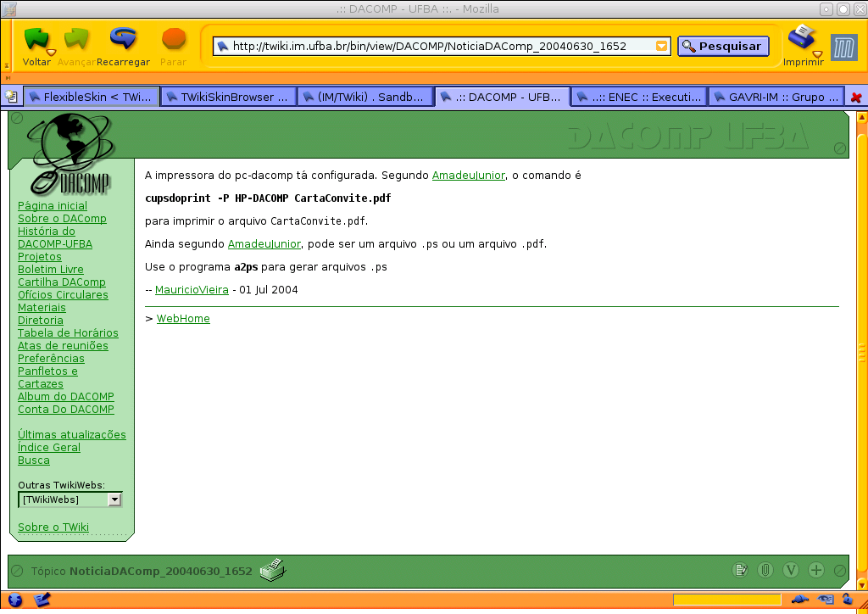Expand the URL bar history dropdown
Screen dimensions: 868x614
pos(662,47)
